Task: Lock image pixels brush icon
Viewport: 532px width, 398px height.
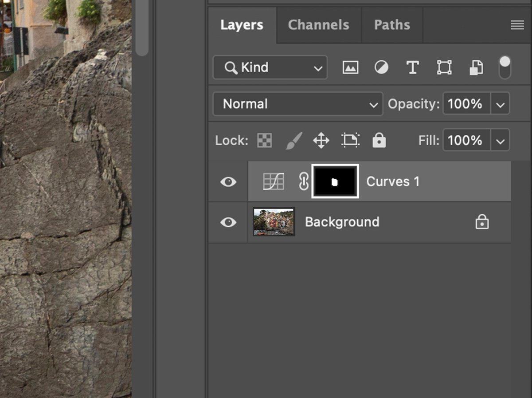Action: (293, 141)
